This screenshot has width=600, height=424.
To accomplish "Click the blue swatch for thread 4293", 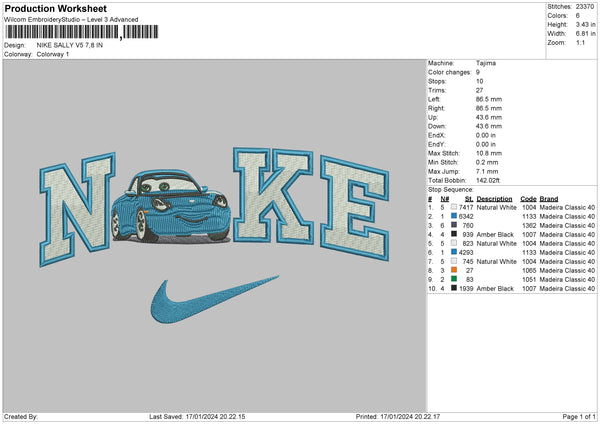I will coord(454,252).
